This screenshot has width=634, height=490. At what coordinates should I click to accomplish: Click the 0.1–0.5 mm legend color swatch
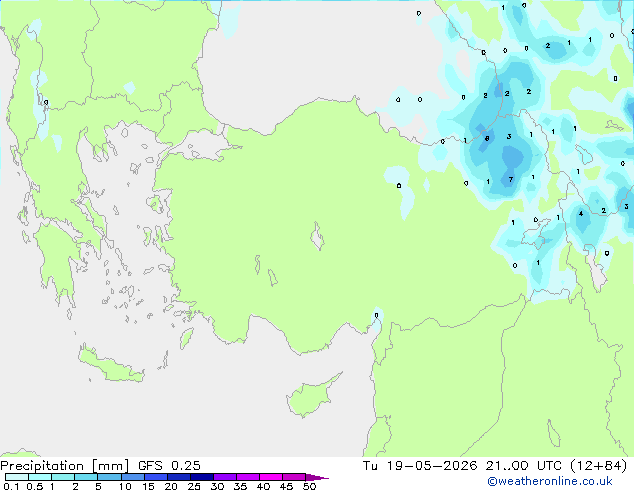(17, 477)
